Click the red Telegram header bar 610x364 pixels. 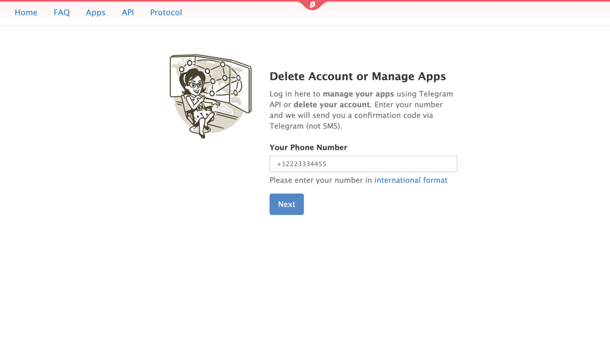tap(145, 2)
